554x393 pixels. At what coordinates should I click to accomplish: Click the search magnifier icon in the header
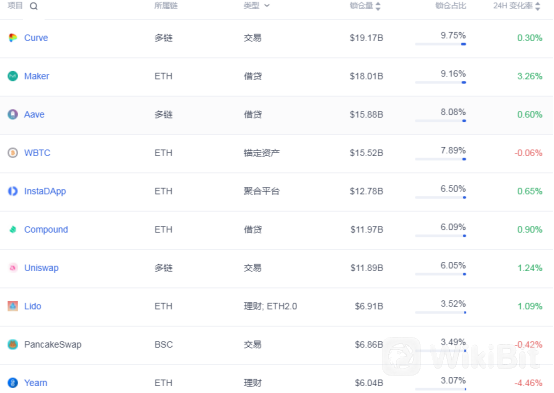click(x=34, y=6)
